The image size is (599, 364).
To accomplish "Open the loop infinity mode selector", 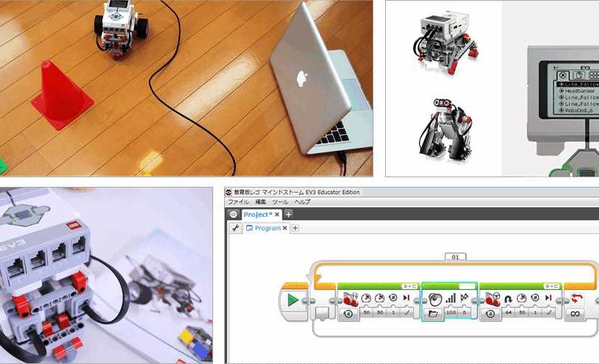I will (575, 314).
